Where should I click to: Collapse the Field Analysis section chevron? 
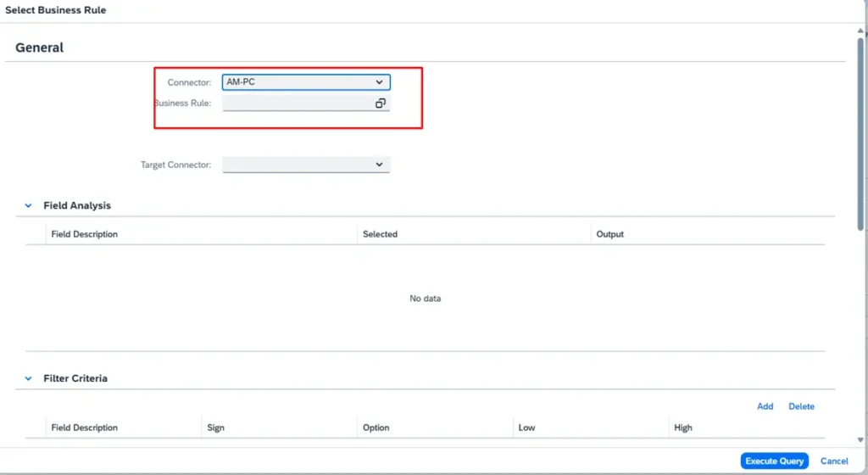pos(28,206)
